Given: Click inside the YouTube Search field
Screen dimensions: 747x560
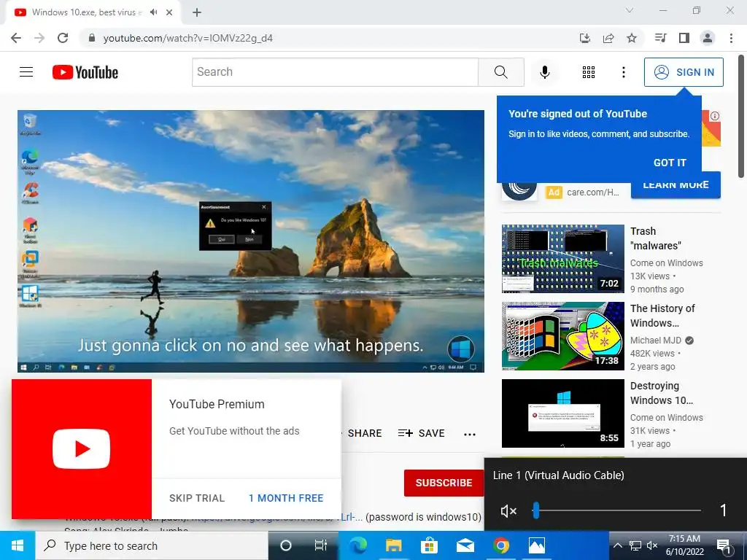Looking at the screenshot, I should click(335, 72).
